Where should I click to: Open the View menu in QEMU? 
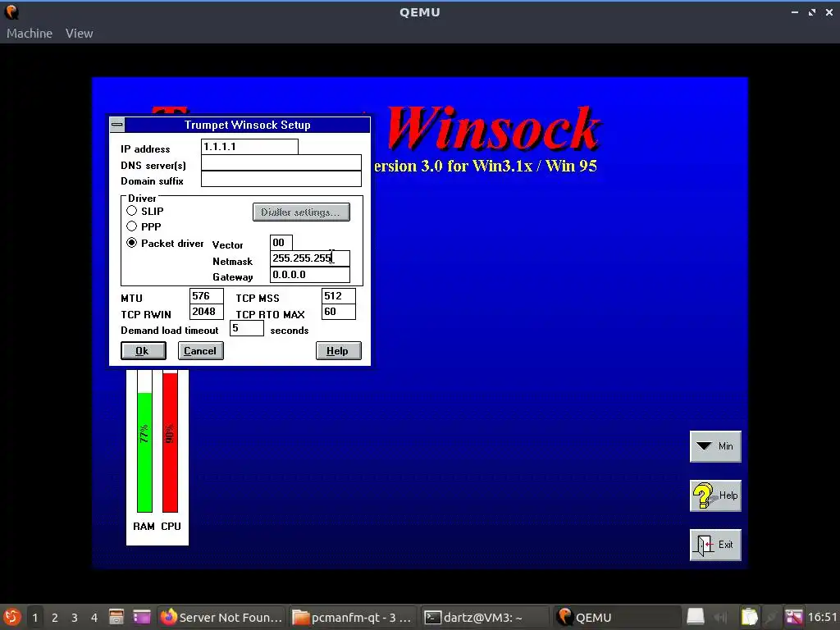(80, 33)
